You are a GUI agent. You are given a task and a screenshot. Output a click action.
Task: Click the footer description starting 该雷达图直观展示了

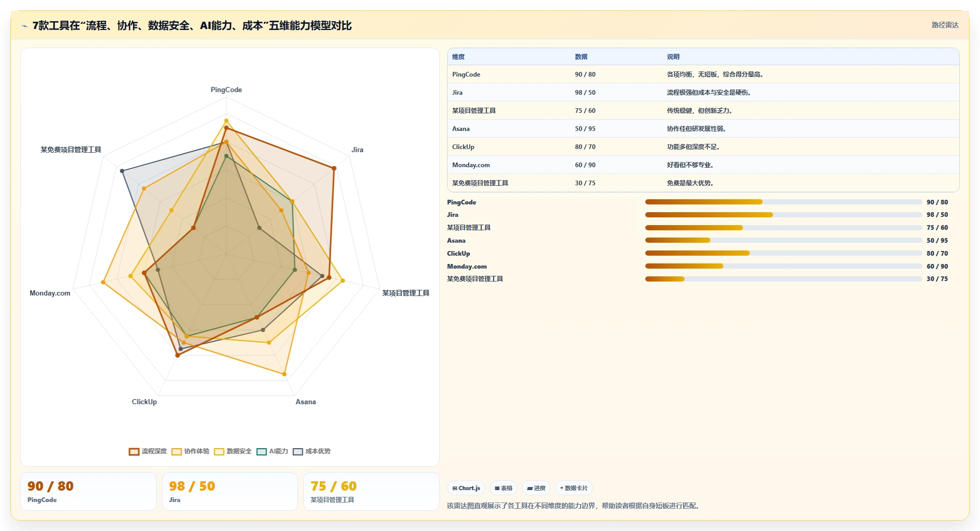(574, 506)
